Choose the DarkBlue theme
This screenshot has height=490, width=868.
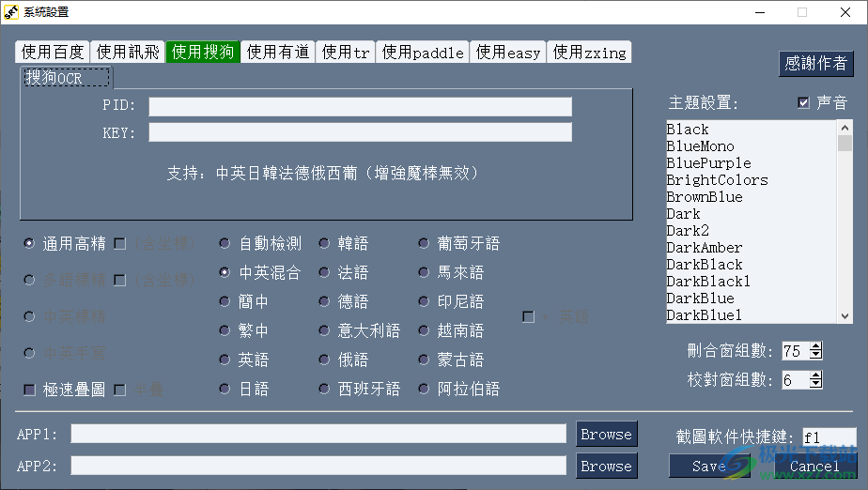pos(752,299)
